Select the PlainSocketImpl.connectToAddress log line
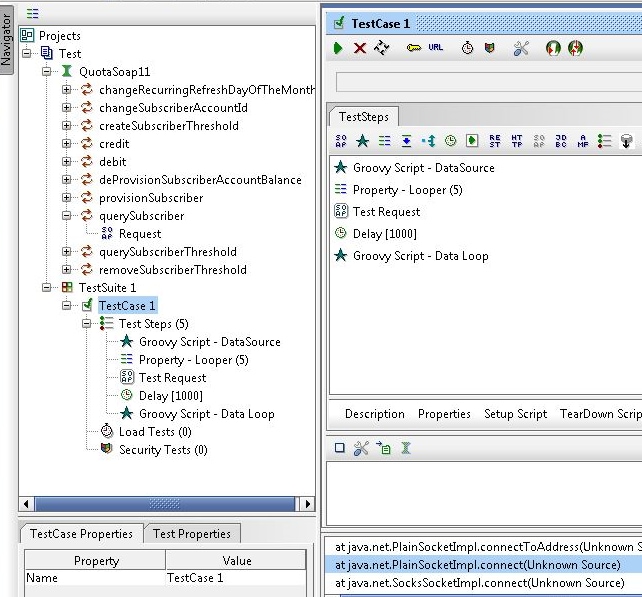 pos(484,547)
